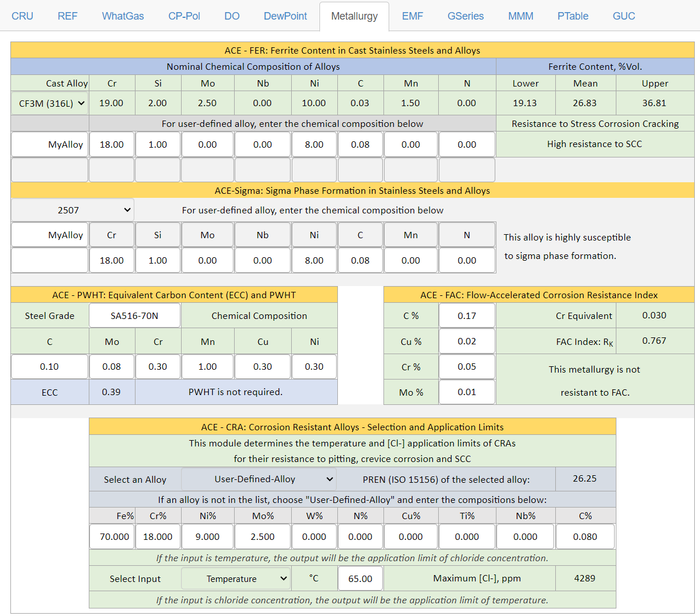Click the °C temperature input showing 65.00

(x=360, y=579)
